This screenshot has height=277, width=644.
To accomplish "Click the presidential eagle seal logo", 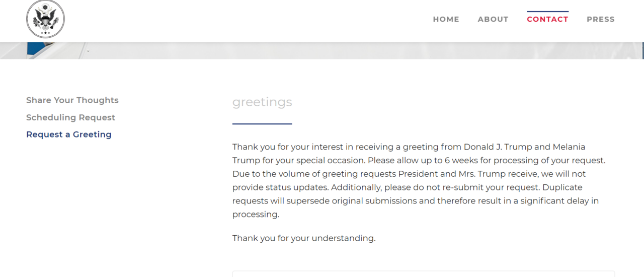I will pyautogui.click(x=45, y=19).
